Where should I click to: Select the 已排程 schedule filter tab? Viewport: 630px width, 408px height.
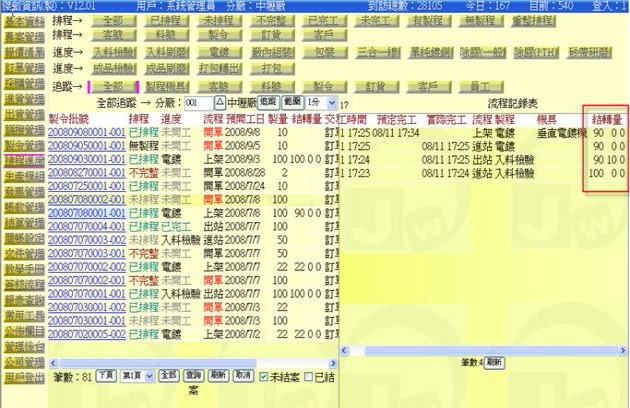(164, 19)
